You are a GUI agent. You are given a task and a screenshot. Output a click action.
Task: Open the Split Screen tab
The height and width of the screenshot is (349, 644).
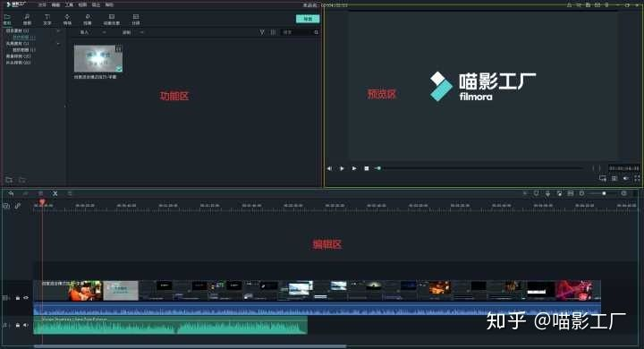(136, 20)
